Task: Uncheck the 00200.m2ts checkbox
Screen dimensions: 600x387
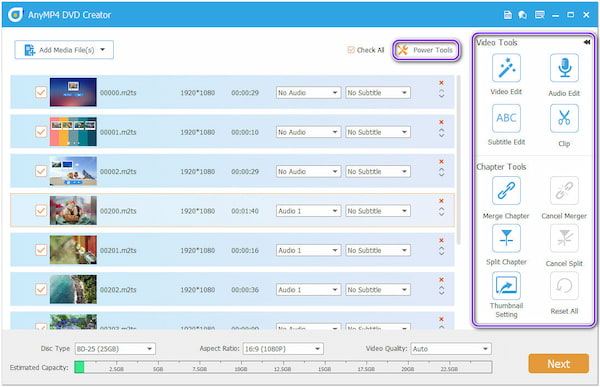Action: (41, 211)
